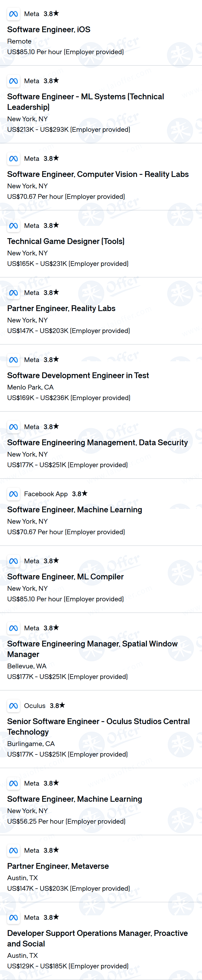Click the Facebook App company logo icon
202x980 pixels.
[x=13, y=494]
